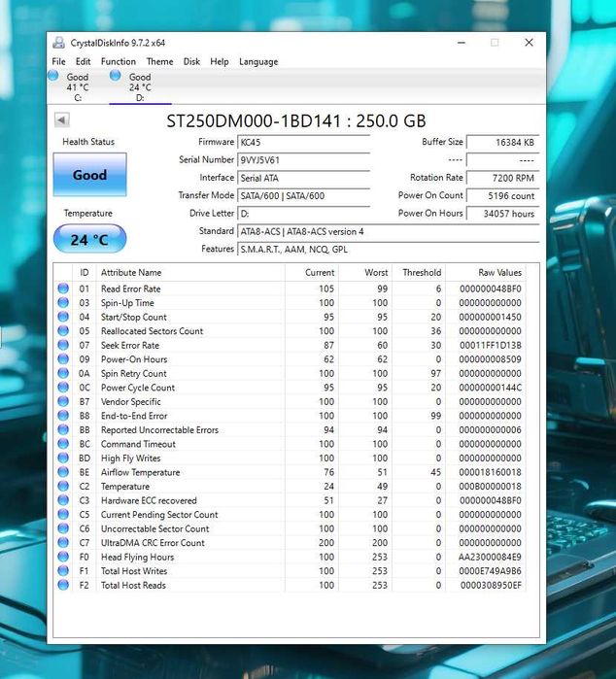The height and width of the screenshot is (679, 616).
Task: Click the Power On Count value 5196 count
Action: [x=502, y=195]
